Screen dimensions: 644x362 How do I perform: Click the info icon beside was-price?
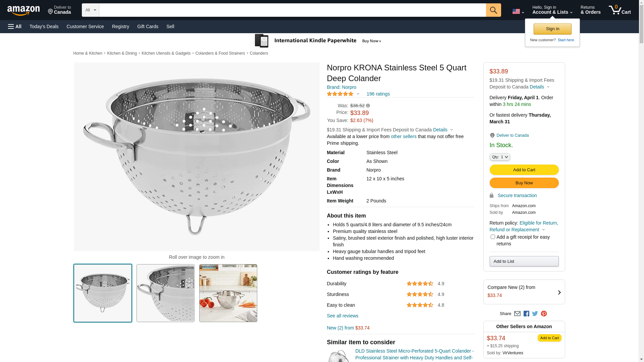[x=368, y=106]
